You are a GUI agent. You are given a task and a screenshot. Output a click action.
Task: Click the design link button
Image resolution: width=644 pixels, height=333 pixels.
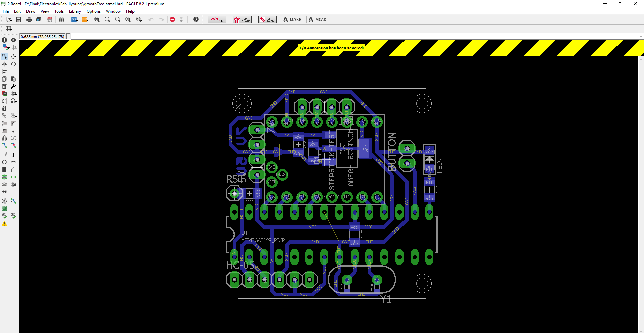coord(217,20)
